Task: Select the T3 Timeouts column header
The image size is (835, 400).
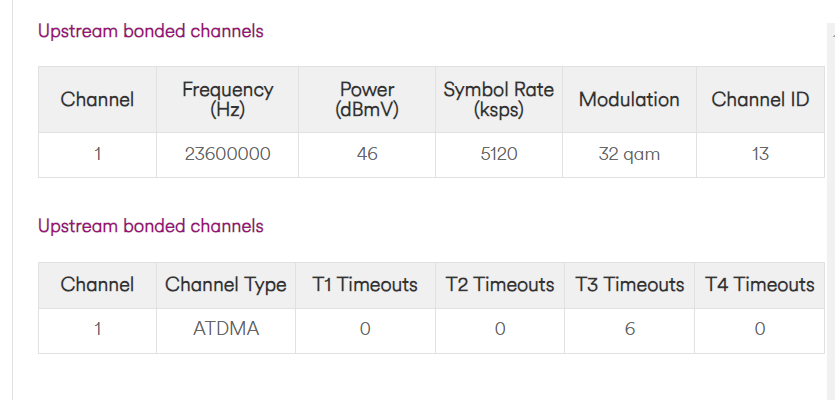Action: 629,285
